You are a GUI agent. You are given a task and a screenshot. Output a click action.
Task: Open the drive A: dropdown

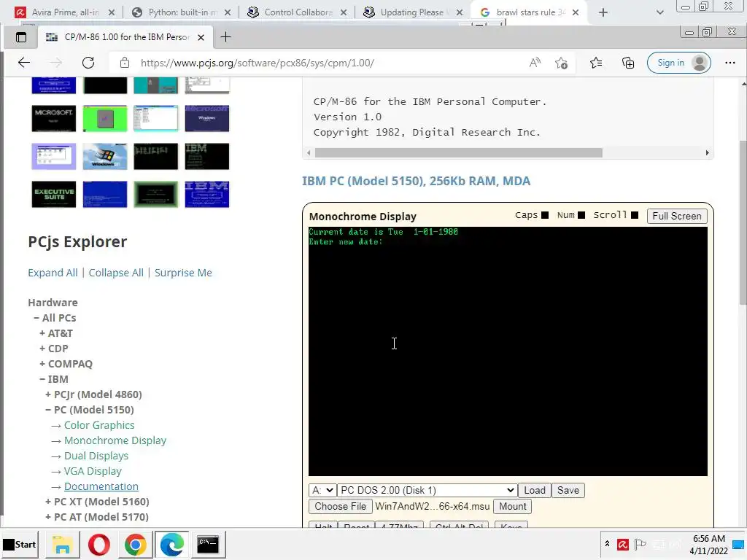[x=322, y=490]
